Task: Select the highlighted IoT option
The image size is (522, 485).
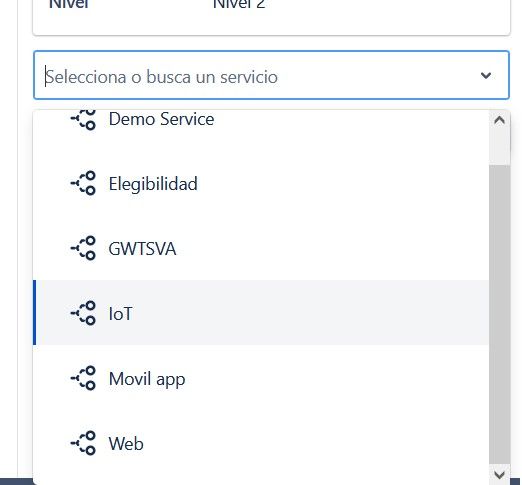Action: pyautogui.click(x=261, y=313)
